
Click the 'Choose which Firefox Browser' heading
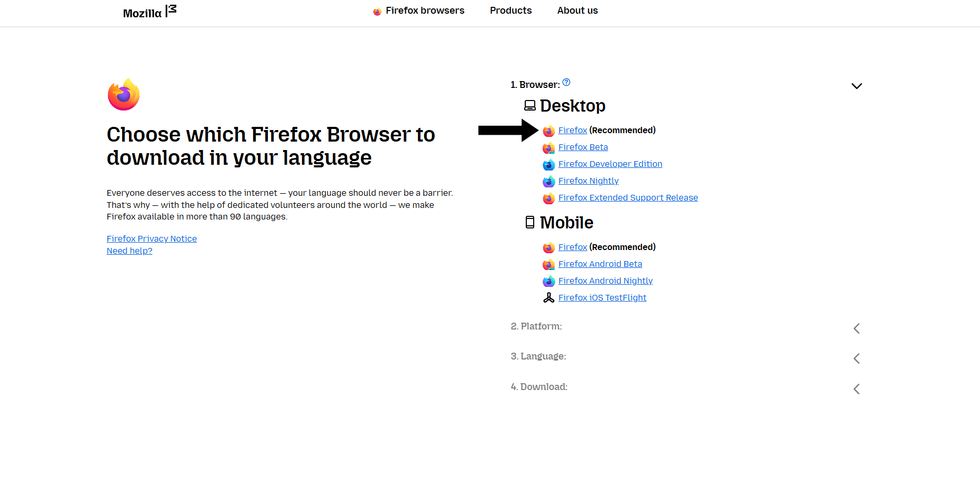(x=271, y=146)
